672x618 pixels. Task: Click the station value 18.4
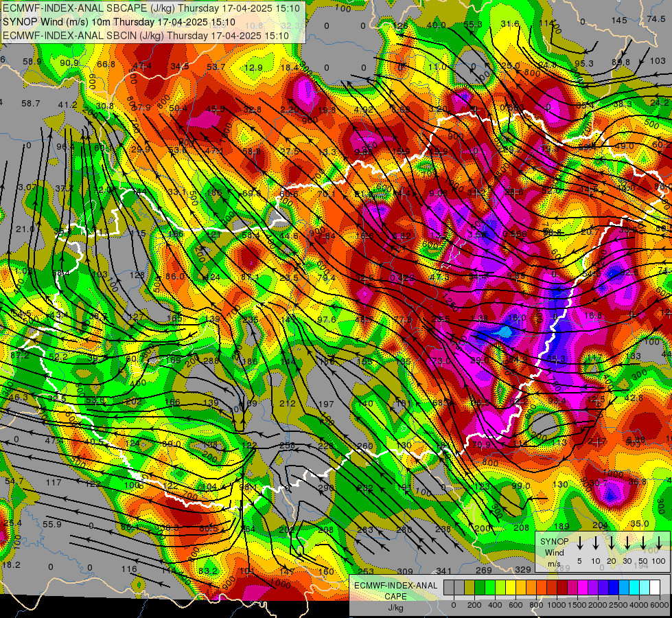(x=290, y=67)
